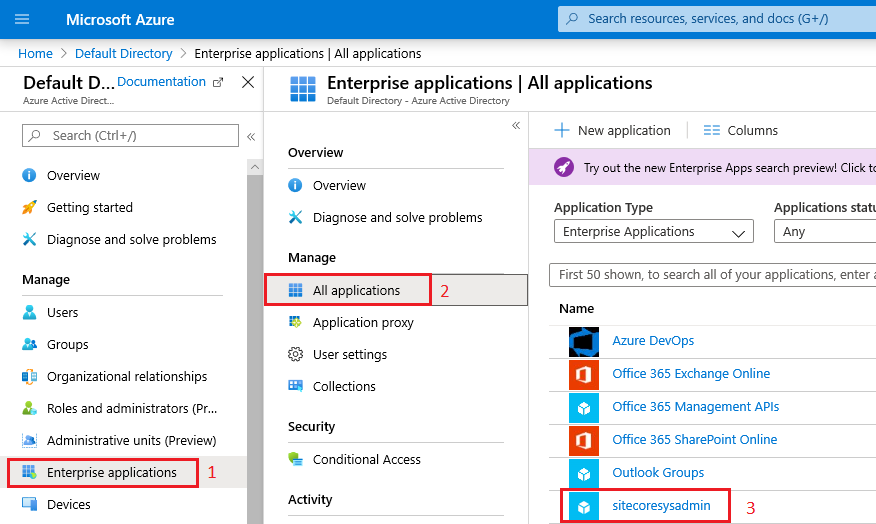
Task: Click the purple rocket preview banner icon
Action: 564,167
